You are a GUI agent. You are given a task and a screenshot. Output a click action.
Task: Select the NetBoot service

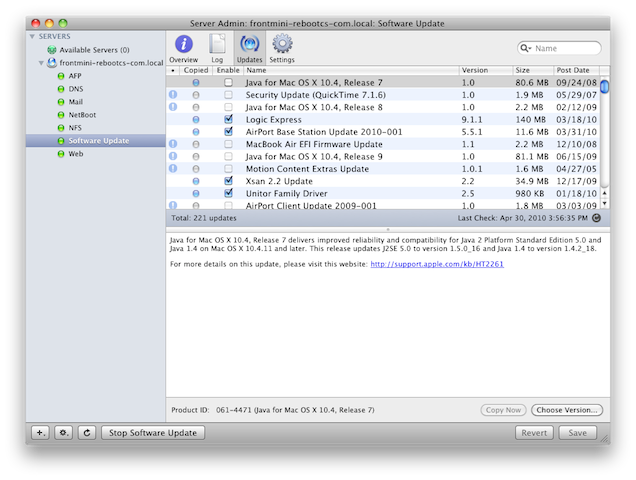(x=82, y=115)
